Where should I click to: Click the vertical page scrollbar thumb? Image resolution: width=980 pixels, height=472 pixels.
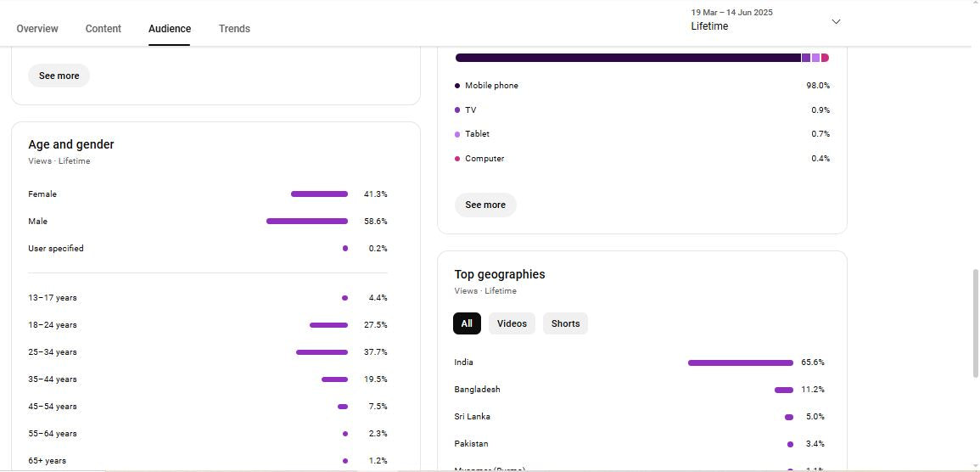click(975, 323)
